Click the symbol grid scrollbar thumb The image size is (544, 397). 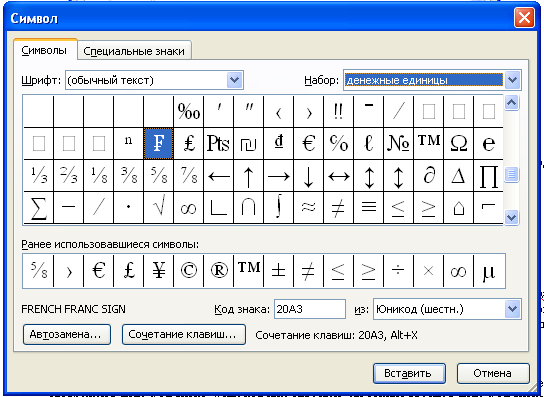click(512, 174)
